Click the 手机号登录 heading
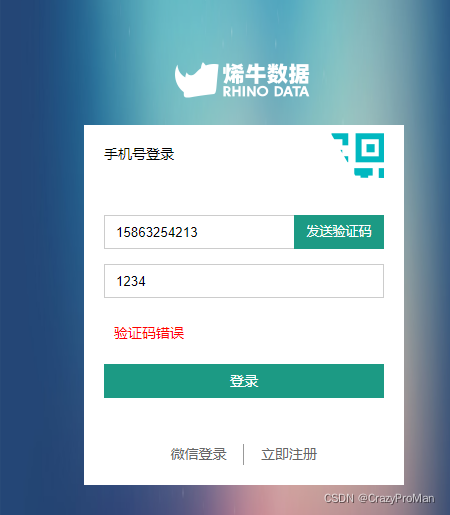Image resolution: width=450 pixels, height=515 pixels. [139, 154]
